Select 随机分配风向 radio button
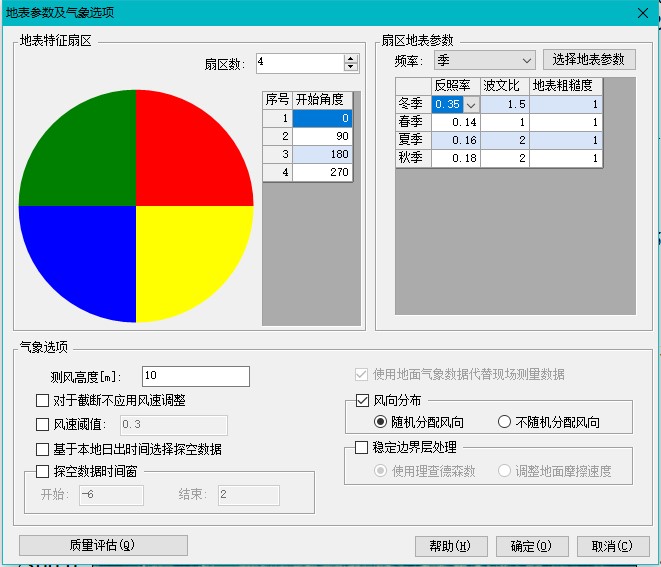This screenshot has width=661, height=567. 381,421
